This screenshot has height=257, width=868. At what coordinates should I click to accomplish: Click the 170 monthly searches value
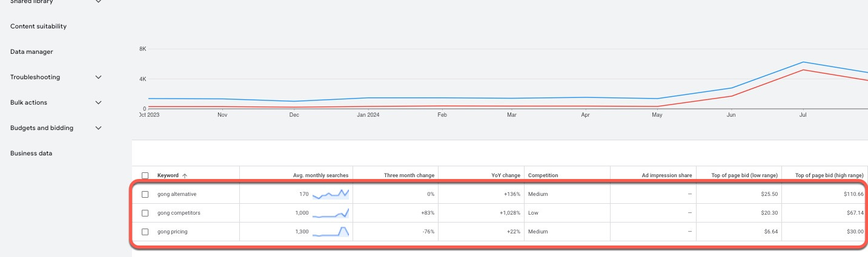click(303, 194)
